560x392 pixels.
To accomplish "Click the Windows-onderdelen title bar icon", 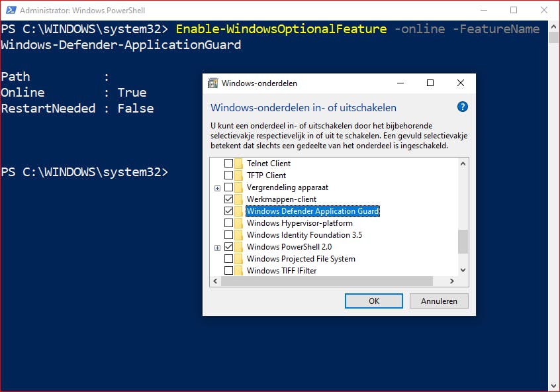I will [x=213, y=83].
